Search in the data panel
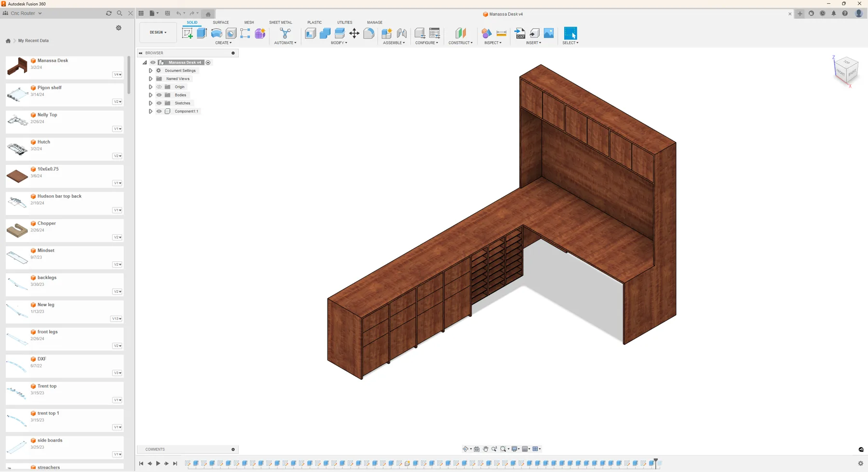The width and height of the screenshot is (868, 472). (120, 13)
